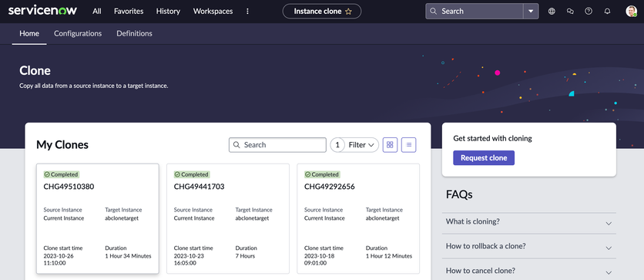Click duration 1 Hour 12 Minutes

coord(389,256)
